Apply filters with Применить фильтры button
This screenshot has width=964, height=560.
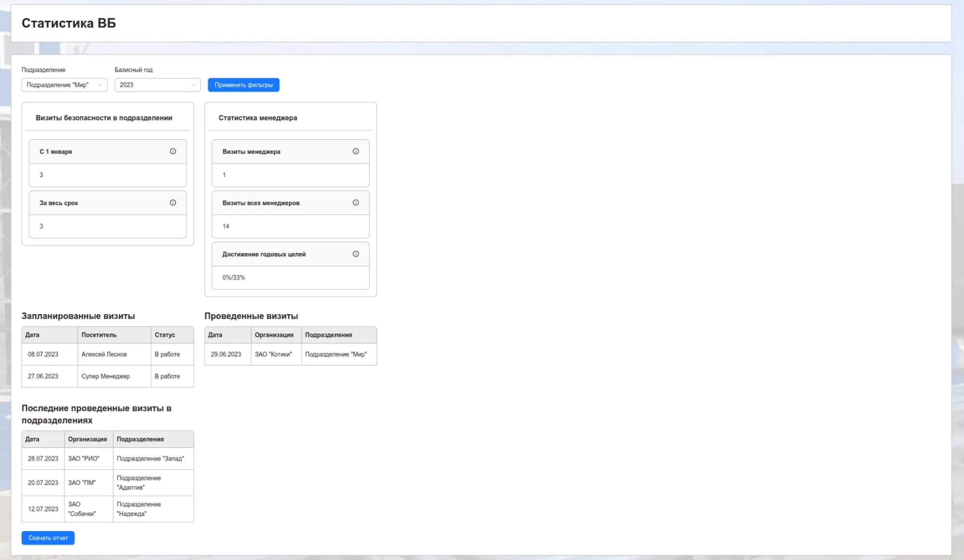tap(244, 85)
